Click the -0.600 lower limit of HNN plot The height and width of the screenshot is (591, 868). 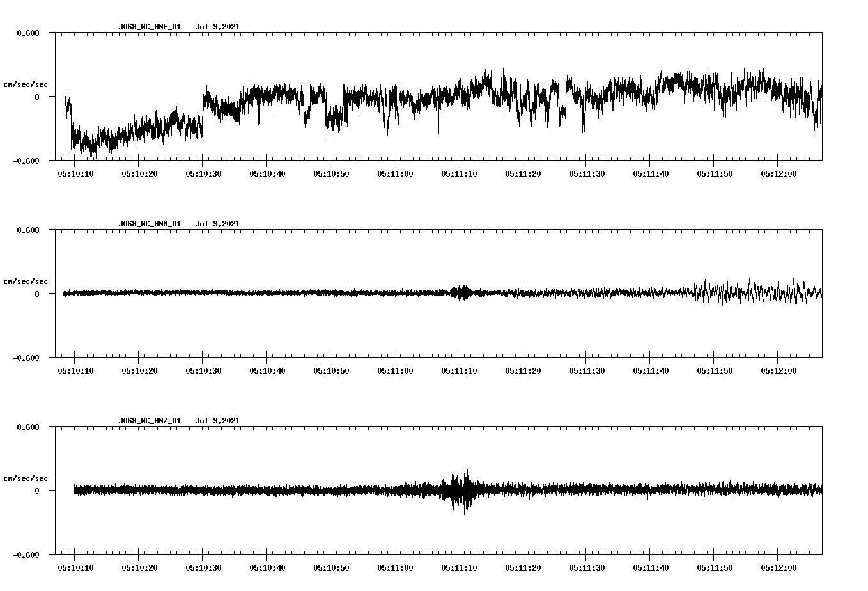[x=26, y=358]
